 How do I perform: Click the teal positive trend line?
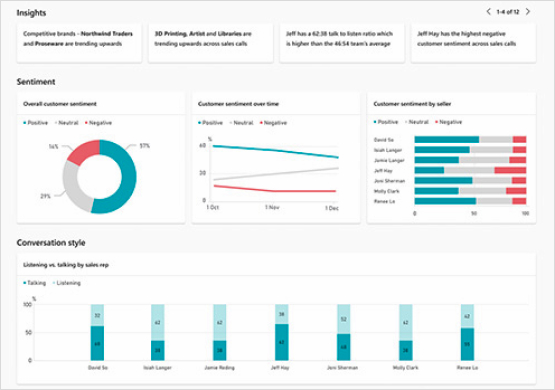[x=275, y=151]
